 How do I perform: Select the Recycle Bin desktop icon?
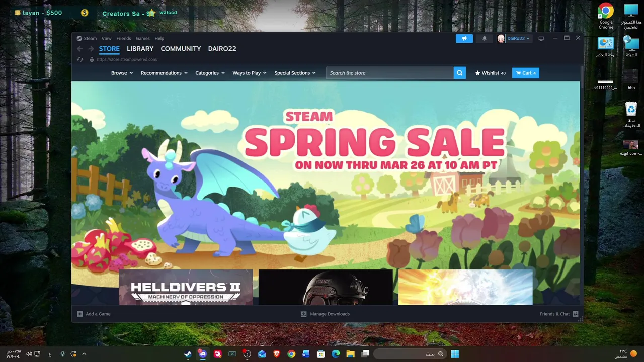coord(631,115)
